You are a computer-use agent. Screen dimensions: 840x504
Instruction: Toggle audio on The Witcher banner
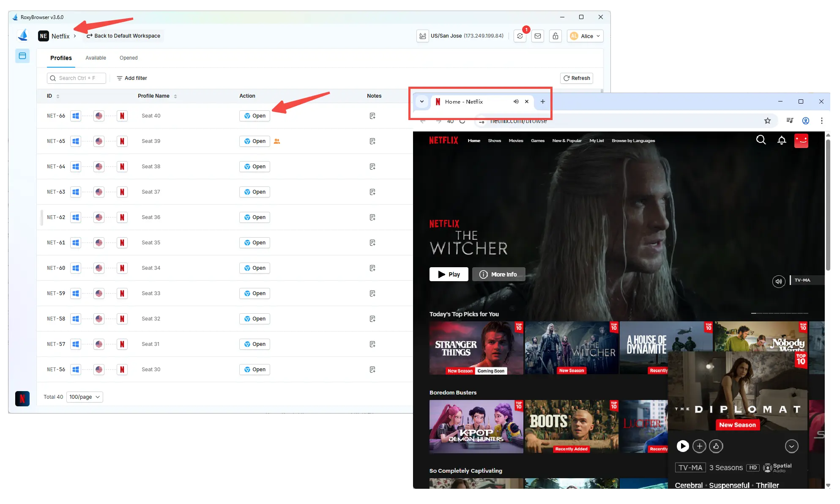click(779, 281)
